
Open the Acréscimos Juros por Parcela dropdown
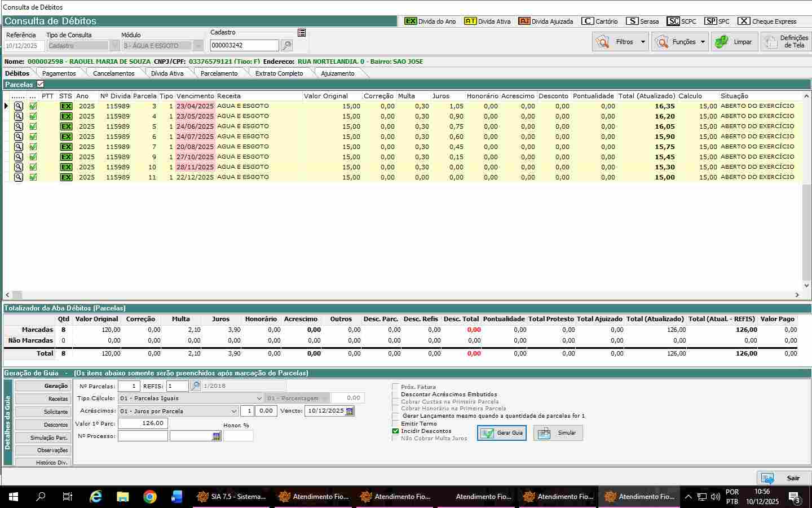[234, 411]
